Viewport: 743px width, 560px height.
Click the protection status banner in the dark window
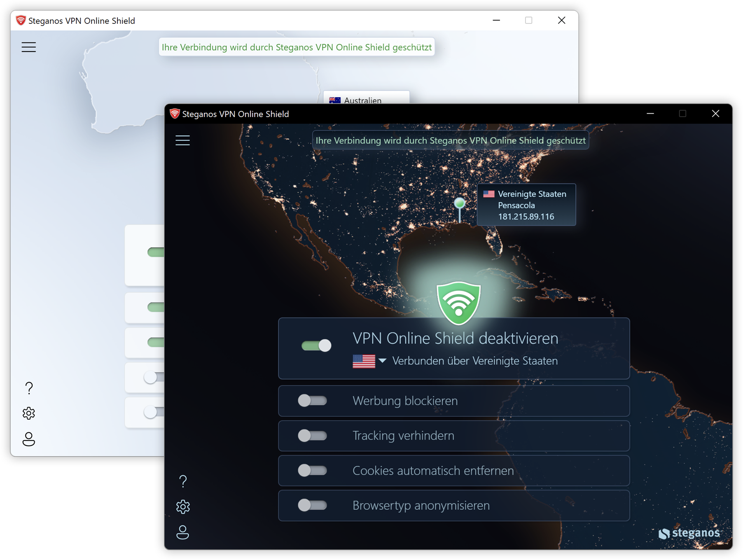coord(451,140)
